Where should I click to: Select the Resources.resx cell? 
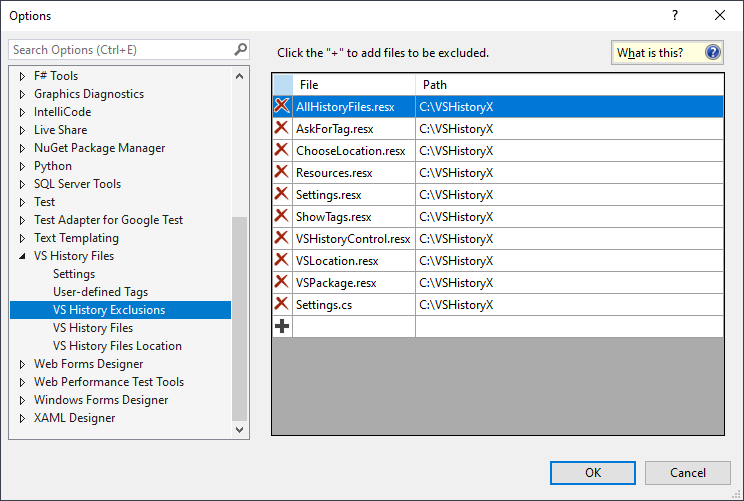(x=354, y=173)
